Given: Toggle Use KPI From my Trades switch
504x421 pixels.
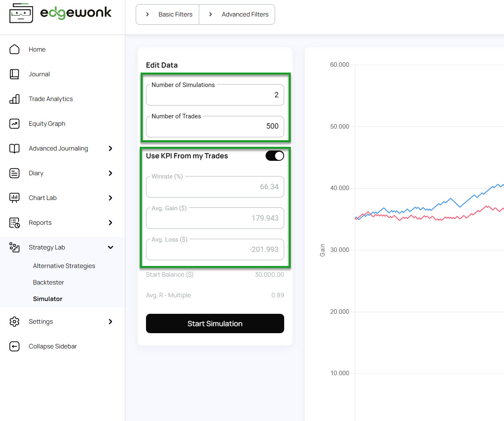Looking at the screenshot, I should pos(275,156).
